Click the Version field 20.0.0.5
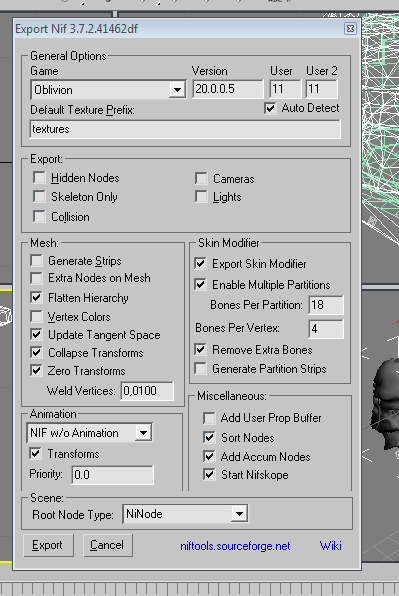This screenshot has width=399, height=596. pos(228,89)
